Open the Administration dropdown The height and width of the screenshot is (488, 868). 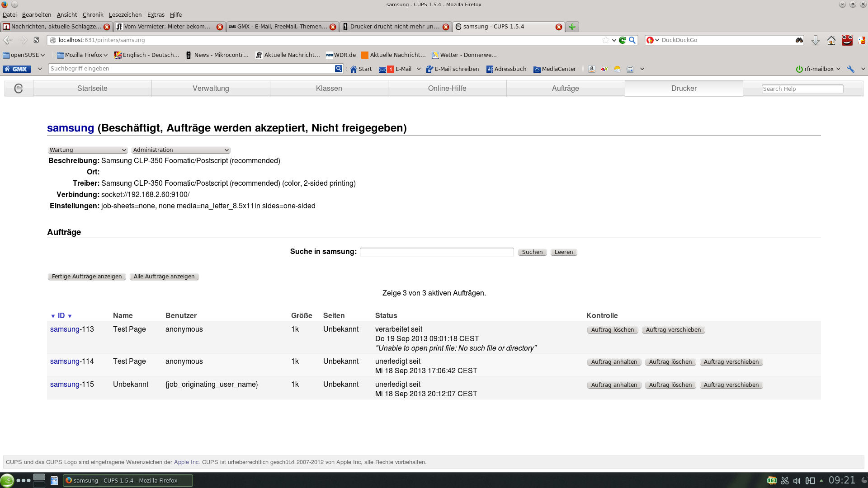pos(181,150)
